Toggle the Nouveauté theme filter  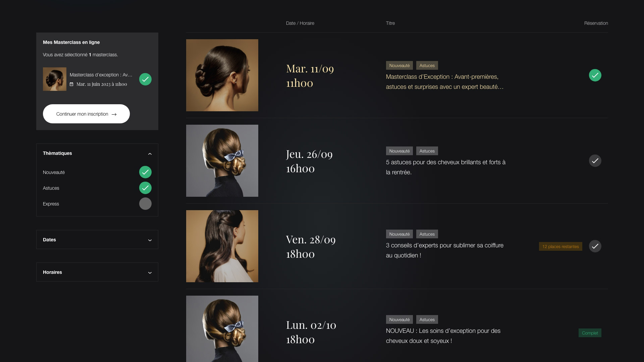[145, 172]
